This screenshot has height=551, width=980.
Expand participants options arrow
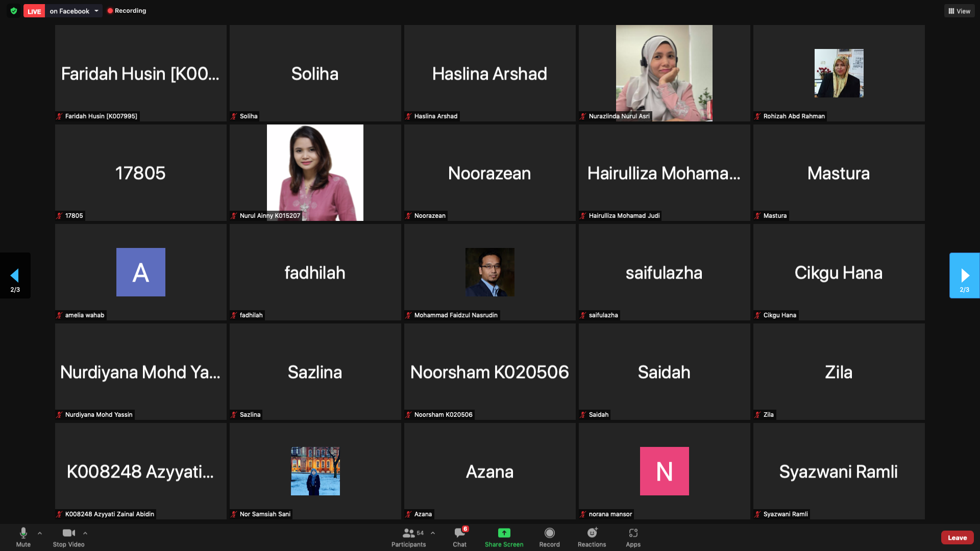point(433,533)
